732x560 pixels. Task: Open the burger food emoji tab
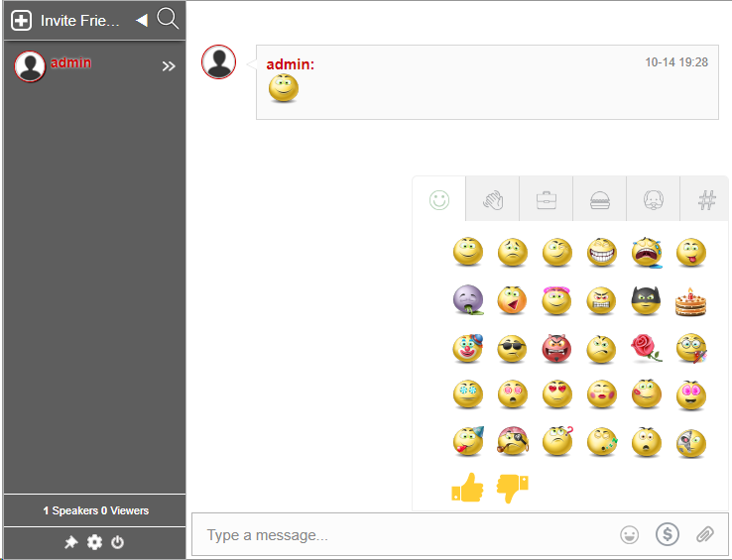point(599,200)
